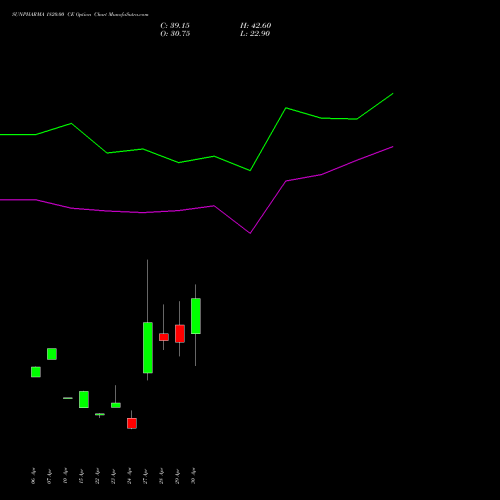
Task: Select the 24 Apr date label
Action: coord(129,476)
